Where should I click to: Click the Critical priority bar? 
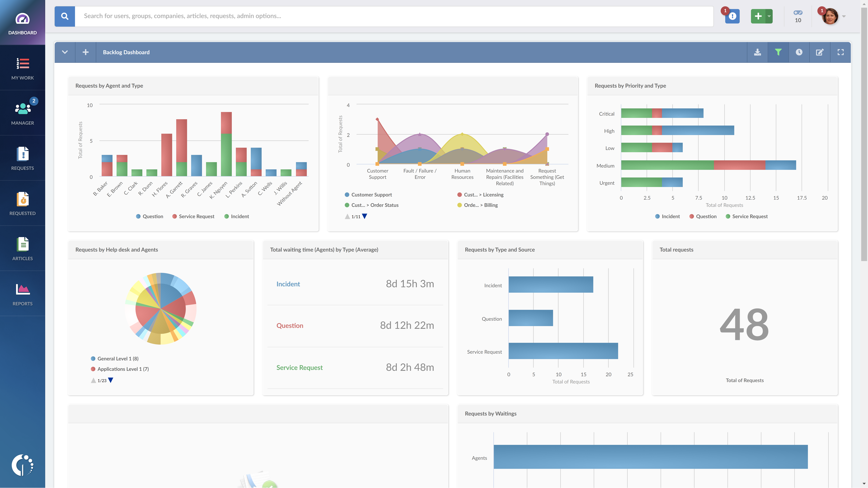pyautogui.click(x=662, y=113)
